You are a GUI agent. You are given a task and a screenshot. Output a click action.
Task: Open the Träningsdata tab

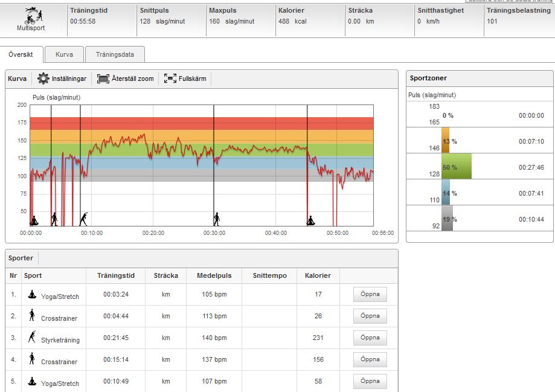pos(115,54)
